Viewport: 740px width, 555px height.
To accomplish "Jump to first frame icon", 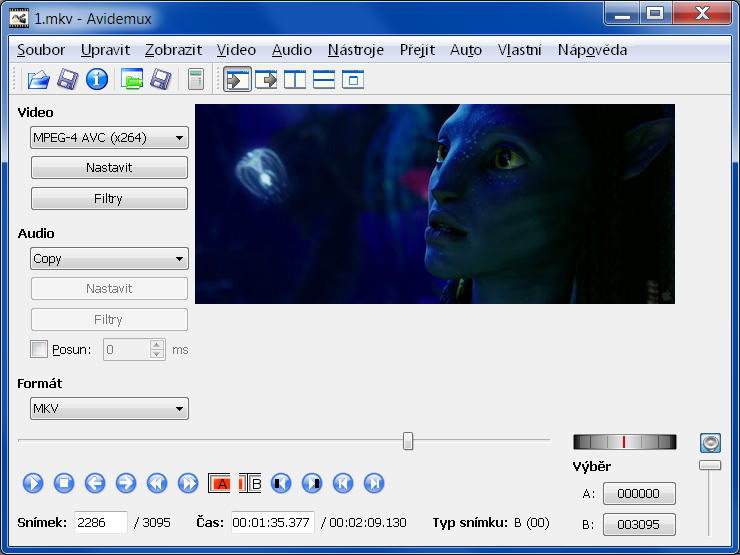I will (x=343, y=483).
